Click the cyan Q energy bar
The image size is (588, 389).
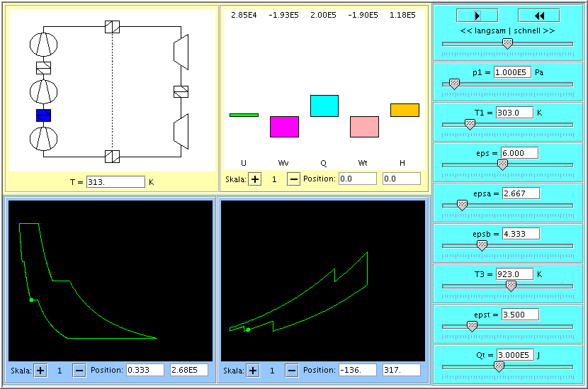(324, 106)
